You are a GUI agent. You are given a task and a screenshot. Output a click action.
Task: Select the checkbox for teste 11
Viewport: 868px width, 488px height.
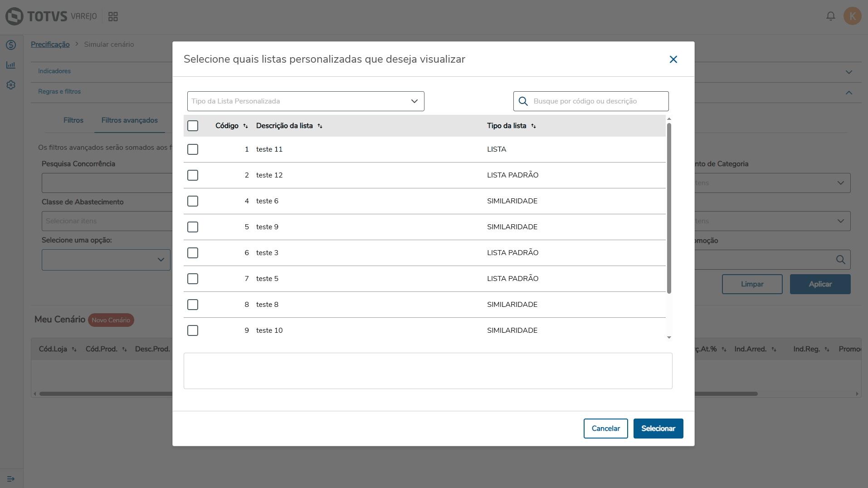[193, 149]
